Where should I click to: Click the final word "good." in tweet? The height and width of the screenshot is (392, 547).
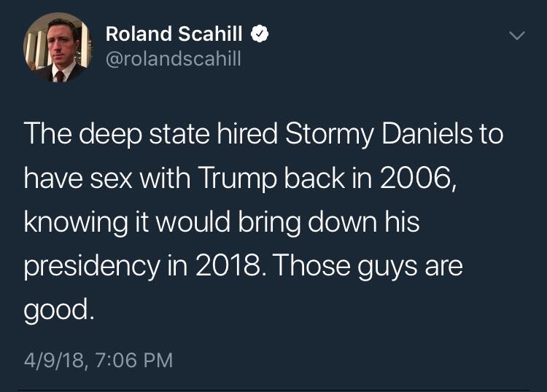(x=58, y=310)
